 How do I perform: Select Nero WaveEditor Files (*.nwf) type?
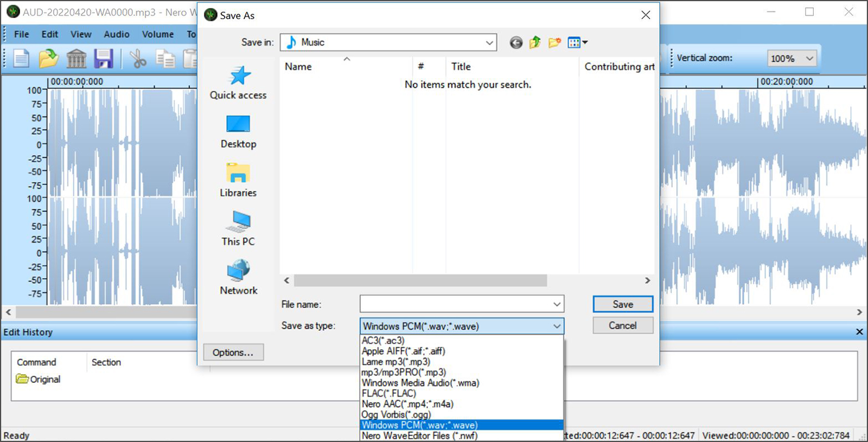[462, 435]
